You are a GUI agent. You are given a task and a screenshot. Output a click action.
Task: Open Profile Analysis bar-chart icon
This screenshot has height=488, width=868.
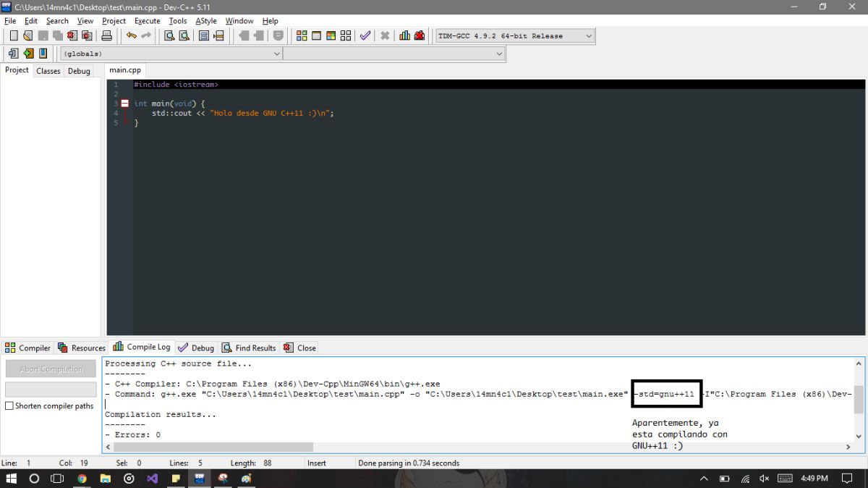405,35
